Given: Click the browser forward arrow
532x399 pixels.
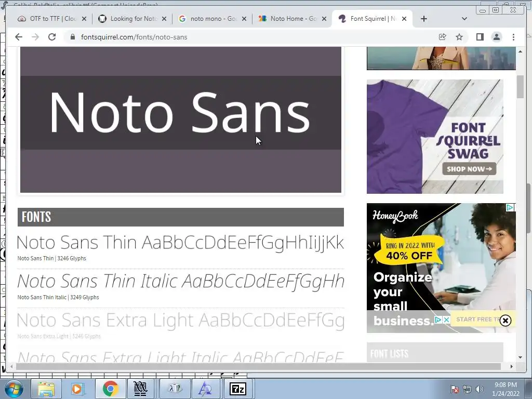Looking at the screenshot, I should 35,37.
